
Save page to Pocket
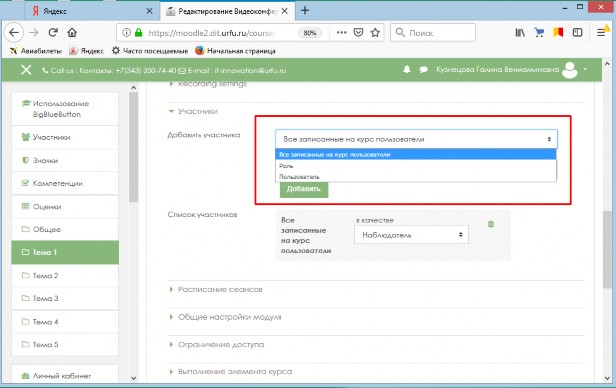(358, 33)
